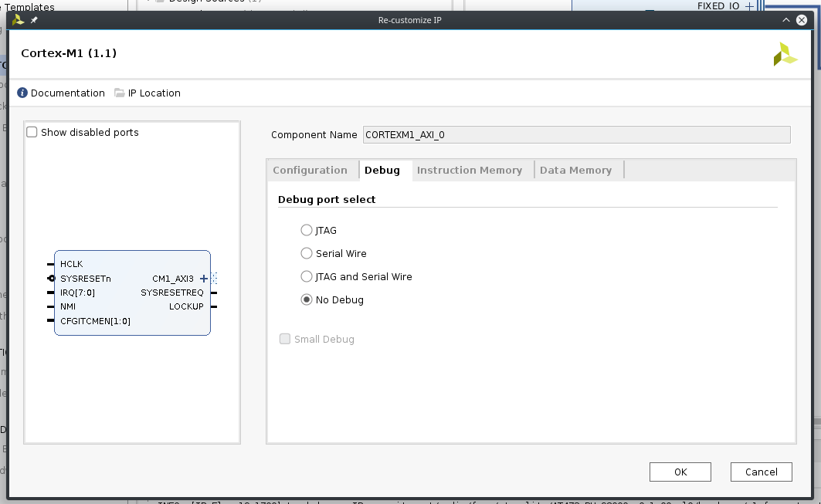821x504 pixels.
Task: Open the Documentation info icon
Action: pyautogui.click(x=22, y=93)
